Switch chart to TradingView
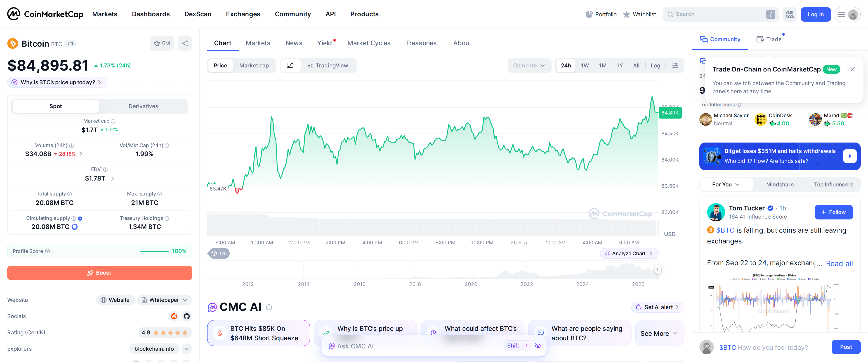This screenshot has width=868, height=362. [328, 65]
